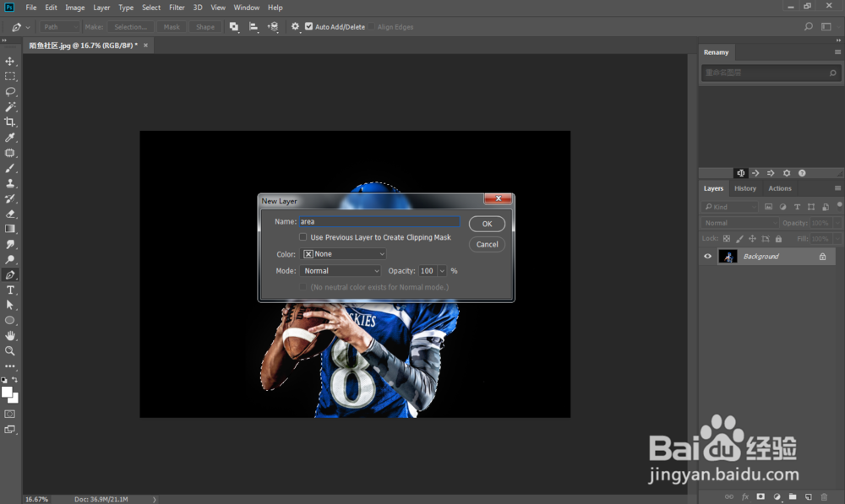Open the Path mode dropdown
845x504 pixels.
click(59, 26)
